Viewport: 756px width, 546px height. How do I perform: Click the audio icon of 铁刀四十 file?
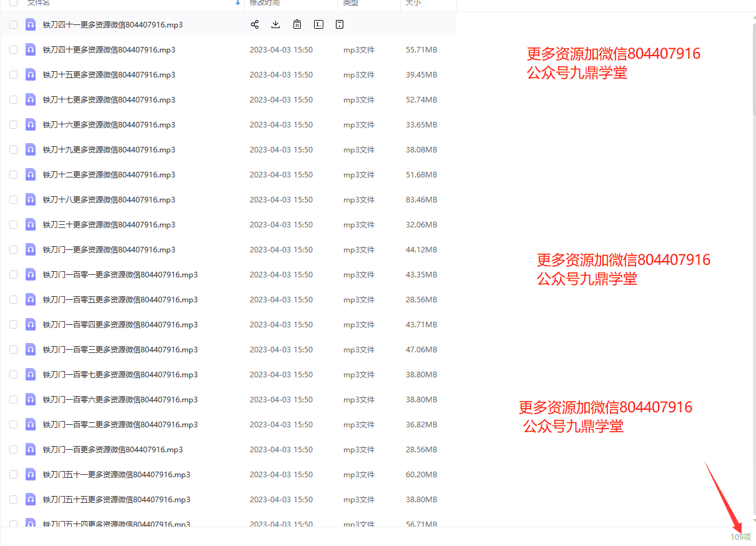pyautogui.click(x=31, y=49)
